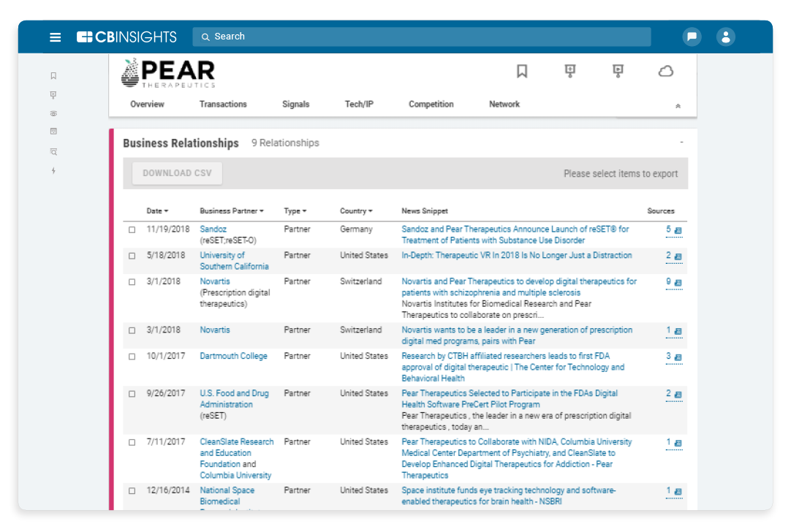Collapse the Business Relationships section

(x=681, y=142)
